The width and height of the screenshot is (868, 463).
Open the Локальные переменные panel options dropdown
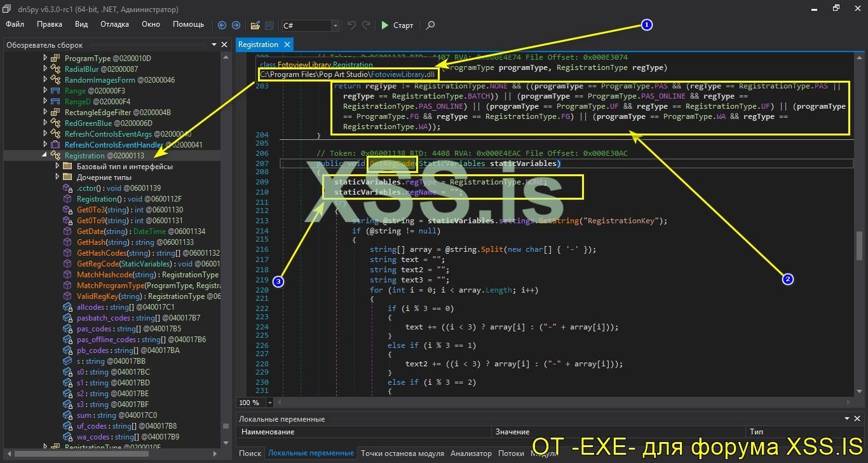click(848, 419)
